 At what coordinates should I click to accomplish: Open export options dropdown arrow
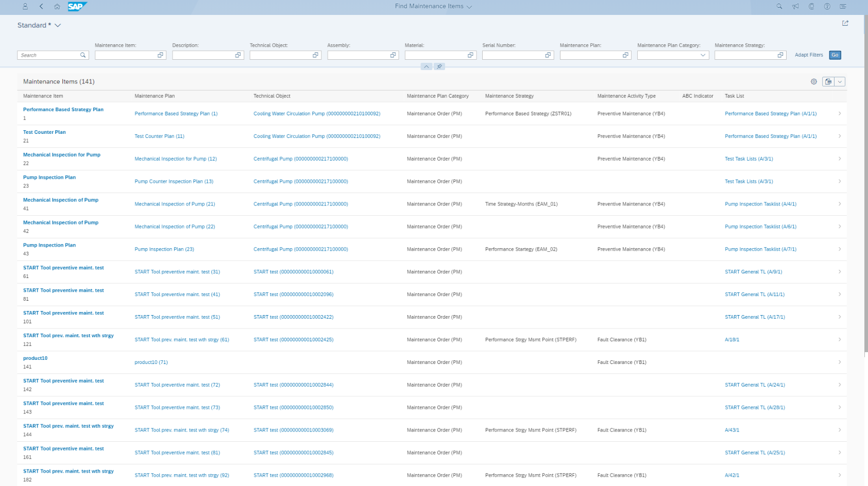840,81
